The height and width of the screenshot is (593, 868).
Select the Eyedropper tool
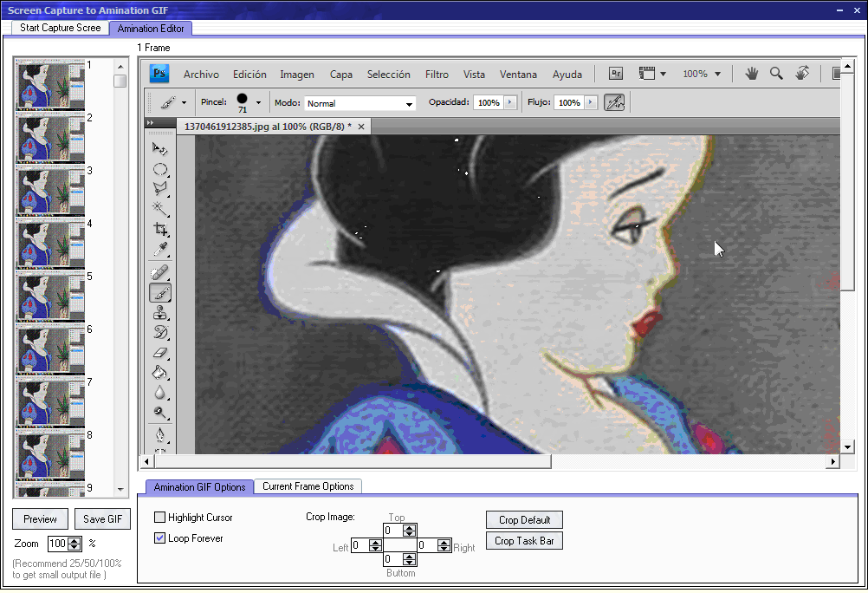(160, 250)
